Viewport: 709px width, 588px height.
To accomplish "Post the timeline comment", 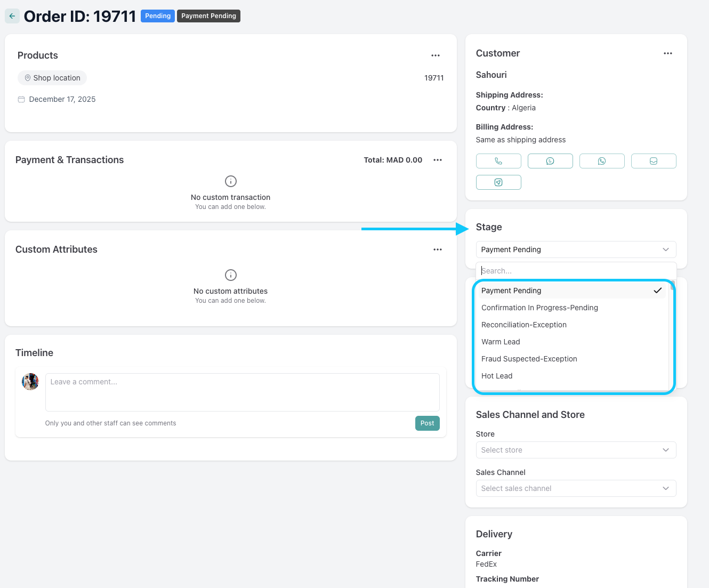I will pyautogui.click(x=427, y=423).
